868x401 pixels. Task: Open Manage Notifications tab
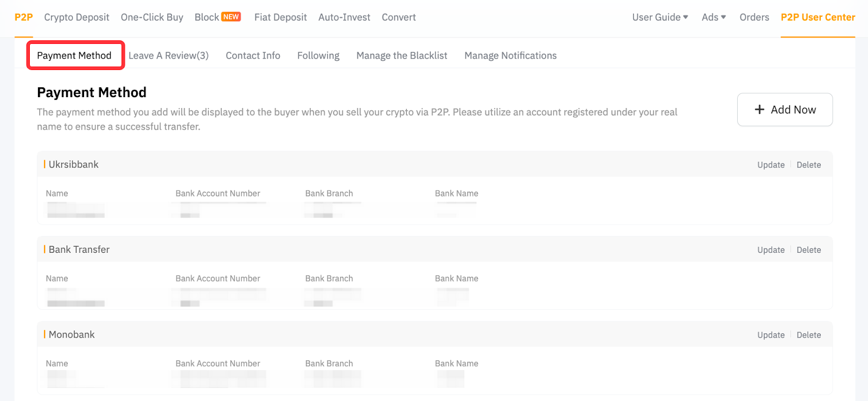[510, 55]
